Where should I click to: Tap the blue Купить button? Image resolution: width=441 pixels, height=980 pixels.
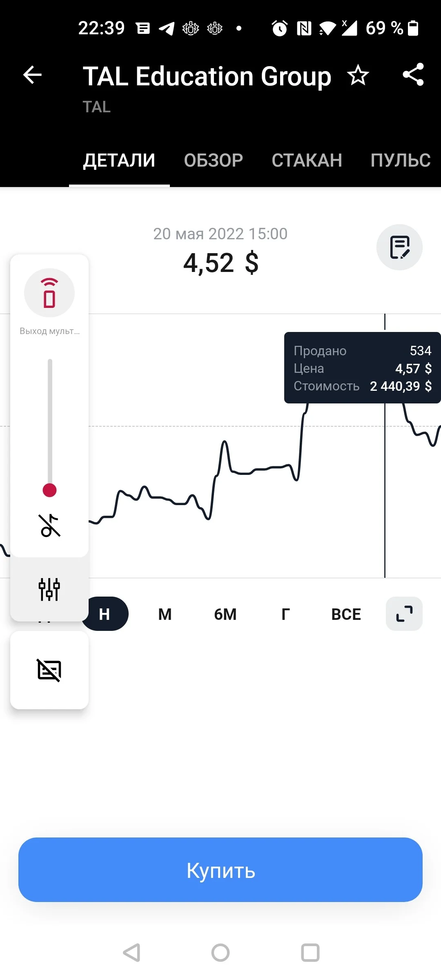[220, 870]
